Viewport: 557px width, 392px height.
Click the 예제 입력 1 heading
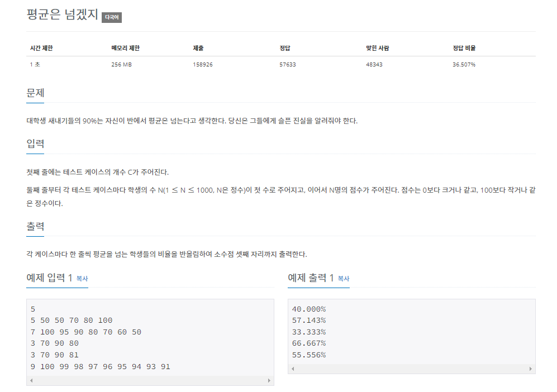[x=49, y=278]
